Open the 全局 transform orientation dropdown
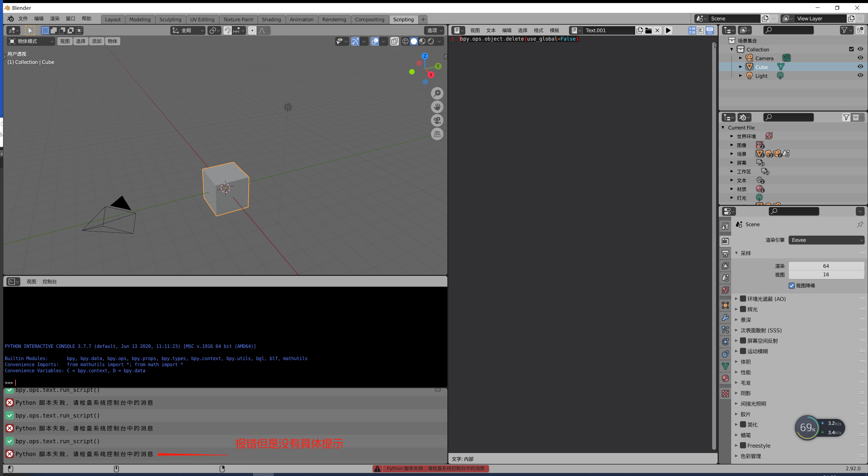Image resolution: width=868 pixels, height=476 pixels. click(x=188, y=30)
